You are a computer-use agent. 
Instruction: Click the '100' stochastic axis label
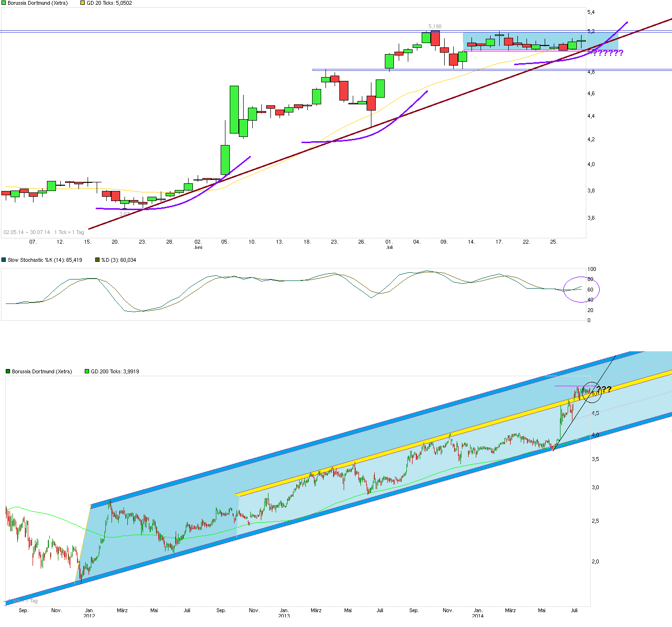592,269
